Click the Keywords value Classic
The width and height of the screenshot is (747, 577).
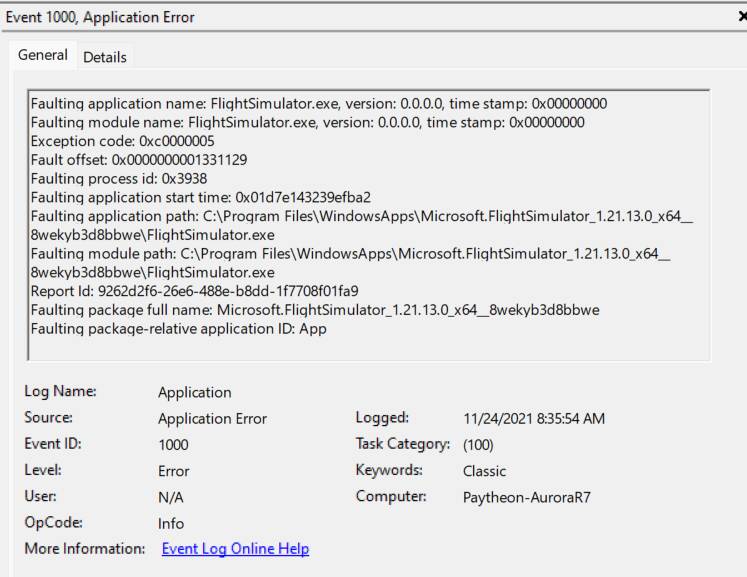[x=485, y=471]
